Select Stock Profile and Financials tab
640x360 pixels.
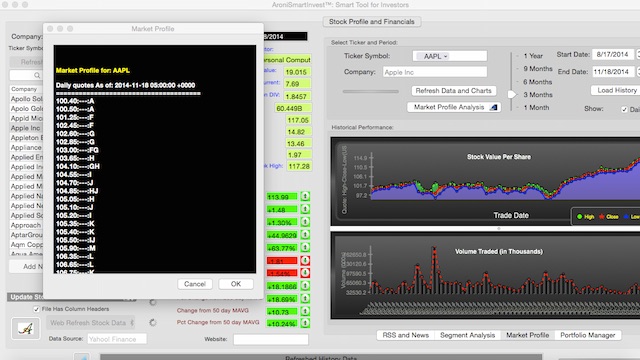pos(371,22)
